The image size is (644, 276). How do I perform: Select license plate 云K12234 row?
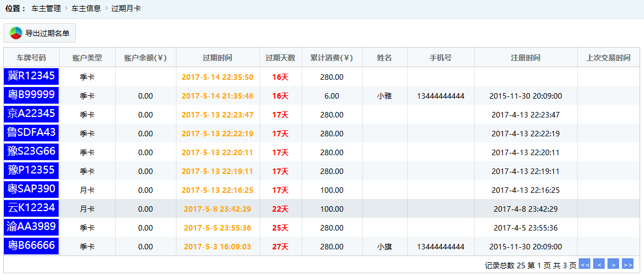tap(31, 208)
